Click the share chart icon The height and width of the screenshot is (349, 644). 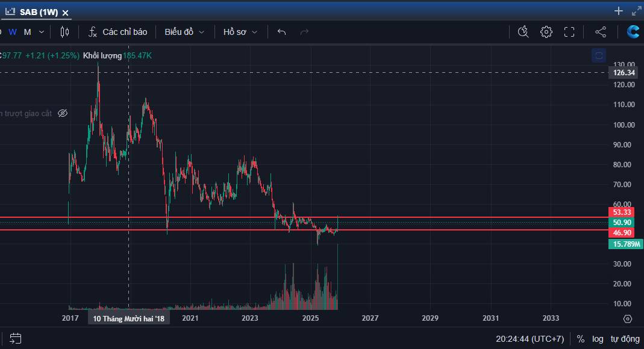coord(600,32)
